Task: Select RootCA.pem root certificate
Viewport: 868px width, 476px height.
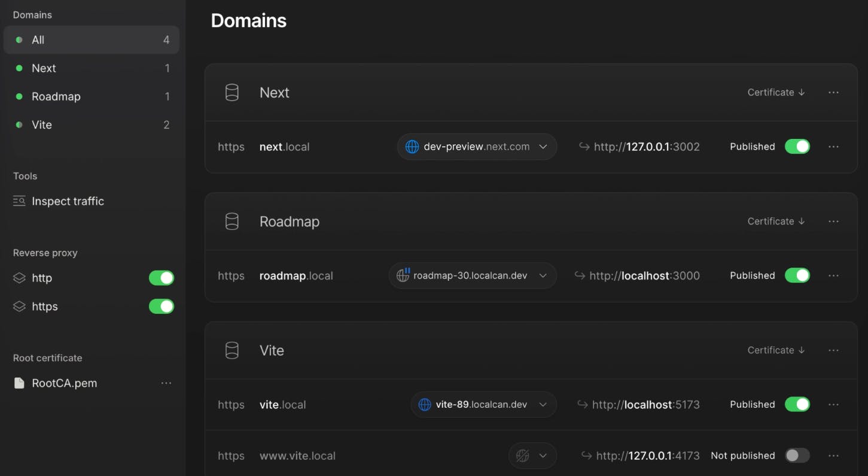Action: [64, 383]
